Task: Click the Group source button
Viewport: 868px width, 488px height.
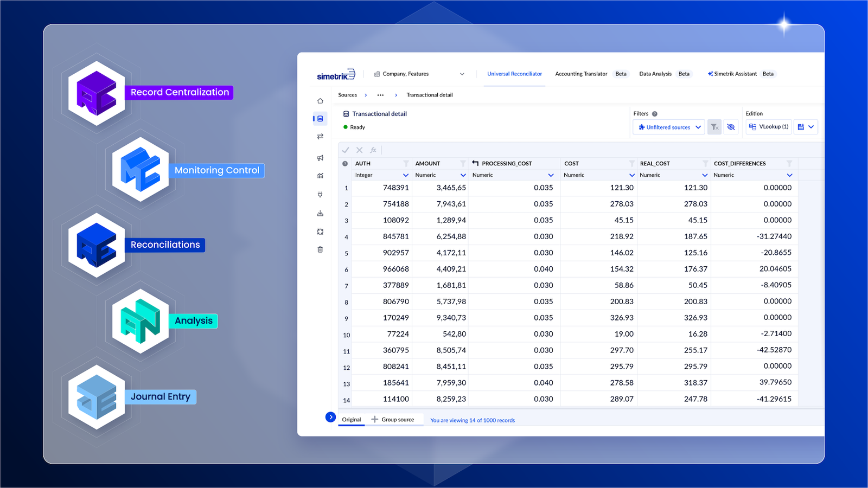Action: tap(393, 420)
